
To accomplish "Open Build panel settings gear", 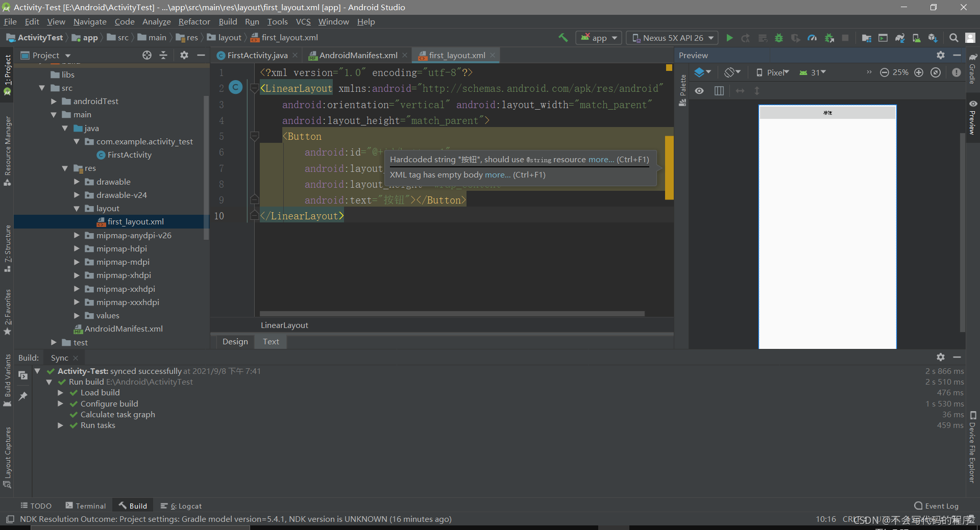I will pyautogui.click(x=941, y=357).
